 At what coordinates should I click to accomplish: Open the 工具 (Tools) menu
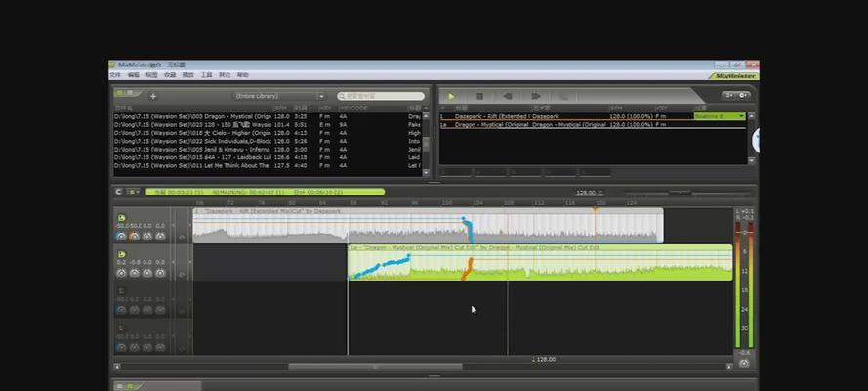coord(206,75)
